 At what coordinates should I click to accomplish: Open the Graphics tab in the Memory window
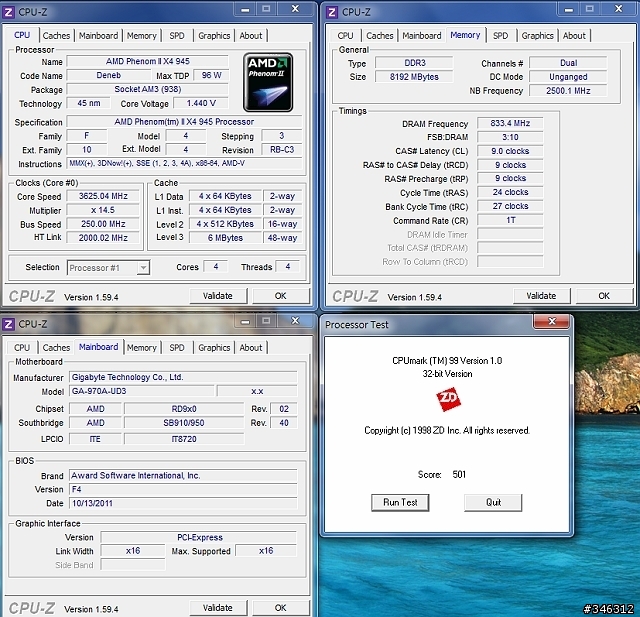click(538, 36)
